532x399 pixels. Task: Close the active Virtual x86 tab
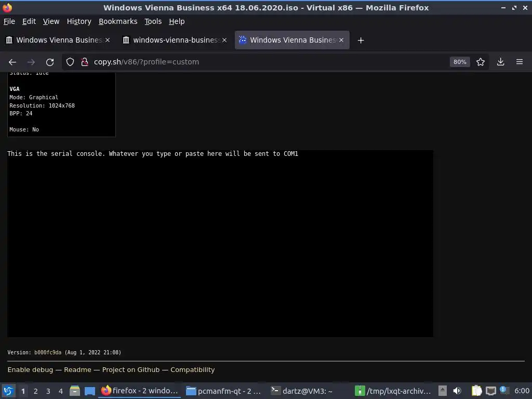click(x=341, y=40)
